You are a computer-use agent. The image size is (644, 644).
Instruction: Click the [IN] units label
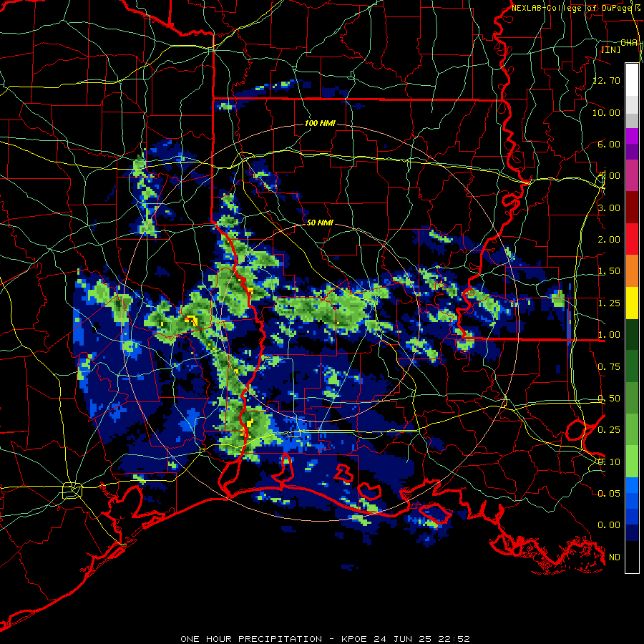click(611, 49)
